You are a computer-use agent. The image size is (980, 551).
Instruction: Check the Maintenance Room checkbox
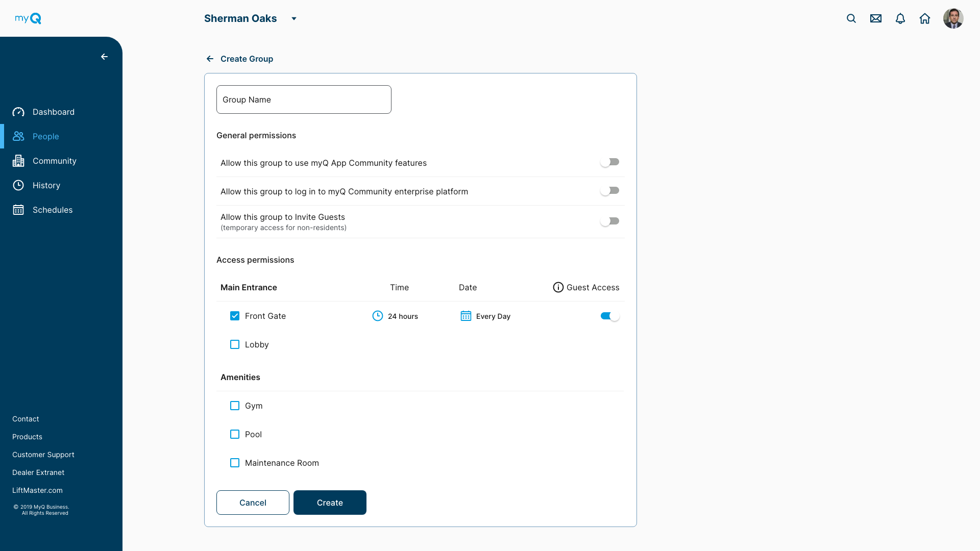point(235,463)
